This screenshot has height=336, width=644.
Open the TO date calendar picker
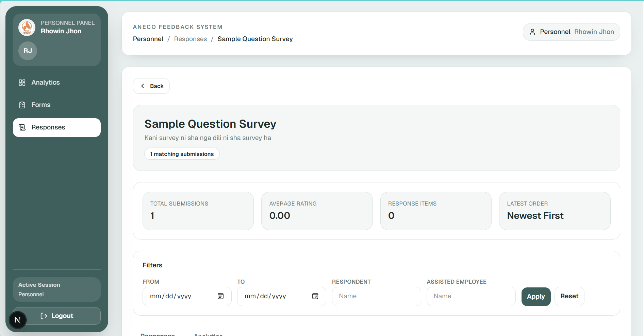click(x=315, y=296)
